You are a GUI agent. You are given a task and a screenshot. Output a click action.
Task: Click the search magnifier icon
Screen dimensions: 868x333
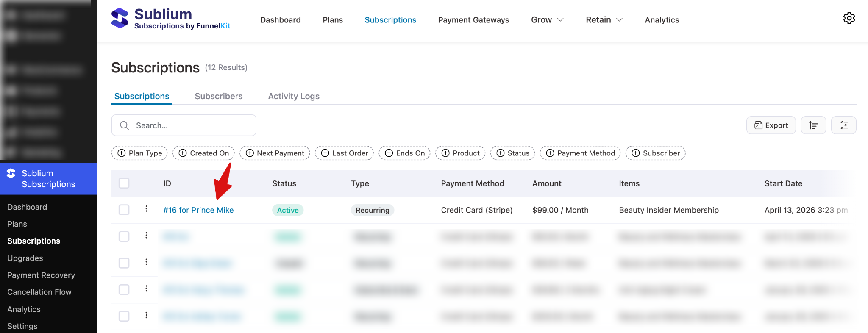coord(125,125)
